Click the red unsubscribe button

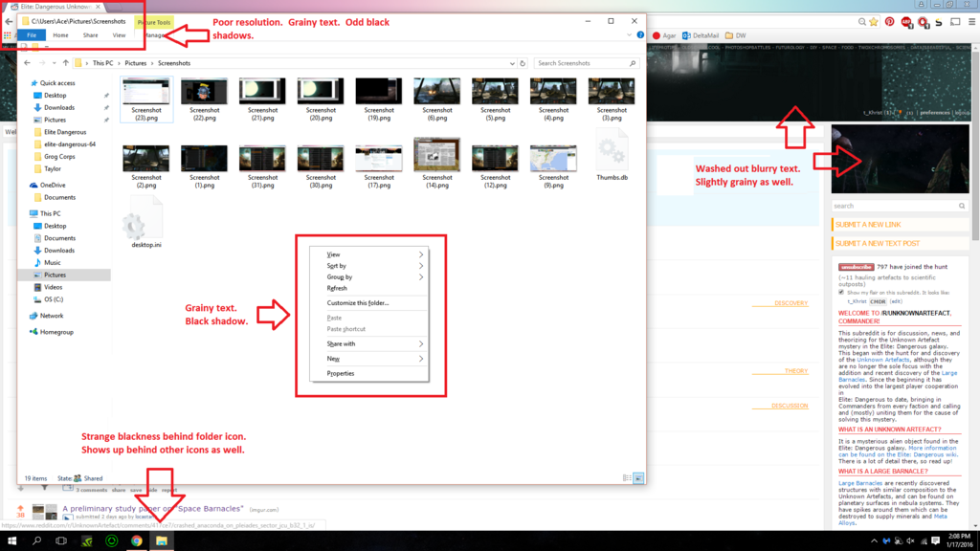[x=856, y=267]
